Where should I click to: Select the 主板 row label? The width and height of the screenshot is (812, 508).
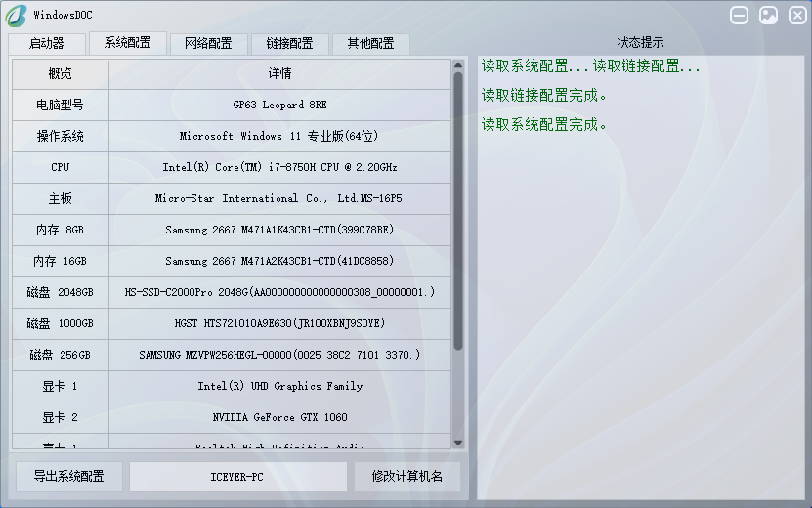pos(60,199)
